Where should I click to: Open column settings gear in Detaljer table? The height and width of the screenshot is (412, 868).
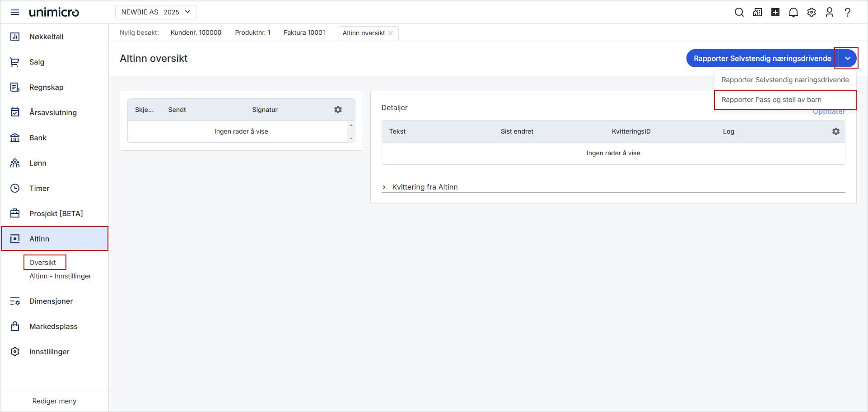point(836,131)
